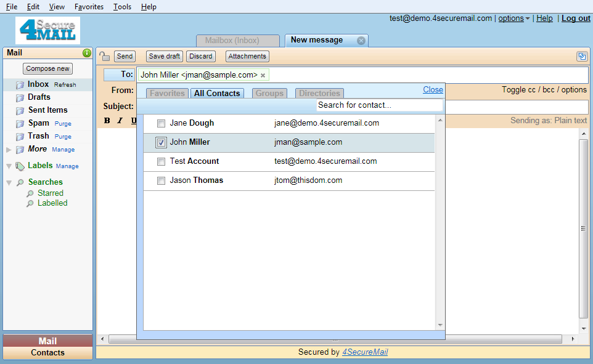Close the New message tab with X icon
Viewport: 593px width, 364px height.
click(x=361, y=41)
